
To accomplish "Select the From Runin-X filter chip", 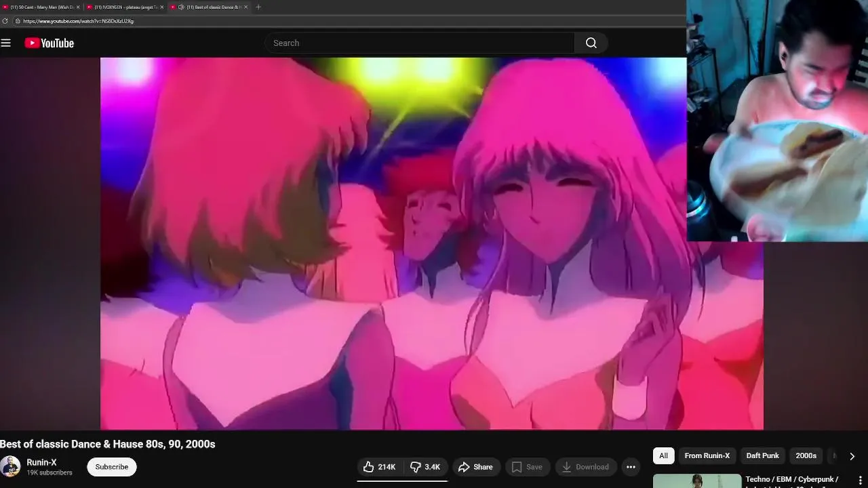I will [707, 455].
